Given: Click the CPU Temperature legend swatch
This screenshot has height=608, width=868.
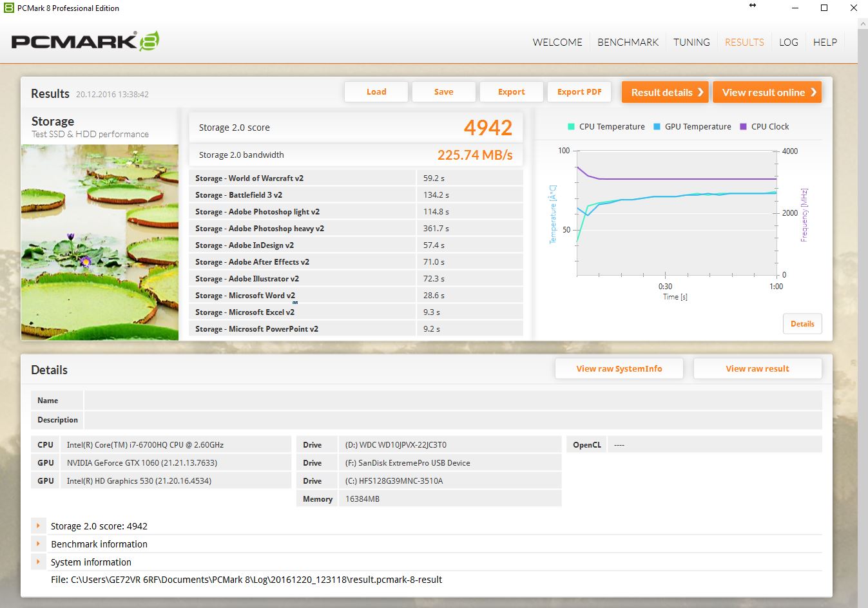Looking at the screenshot, I should (571, 127).
